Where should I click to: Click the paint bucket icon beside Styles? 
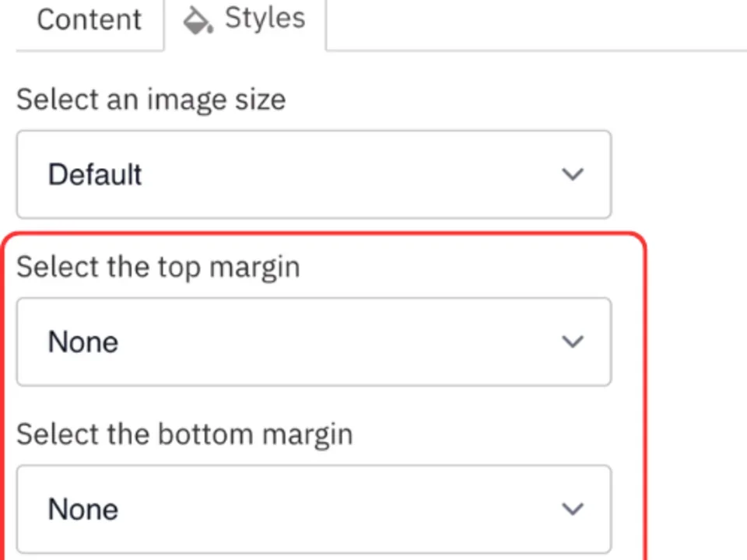click(197, 20)
